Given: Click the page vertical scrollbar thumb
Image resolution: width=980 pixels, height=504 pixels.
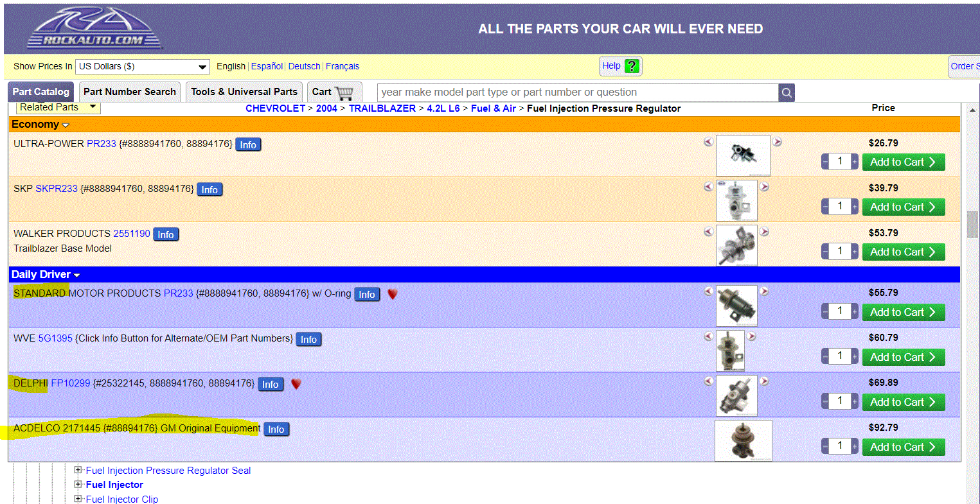Looking at the screenshot, I should tap(972, 225).
